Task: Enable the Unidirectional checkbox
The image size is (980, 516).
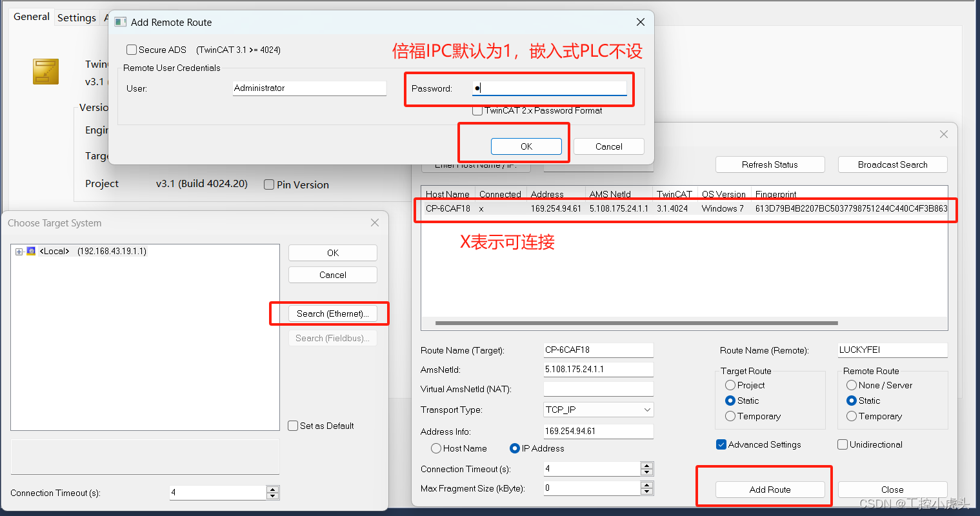Action: click(x=842, y=444)
